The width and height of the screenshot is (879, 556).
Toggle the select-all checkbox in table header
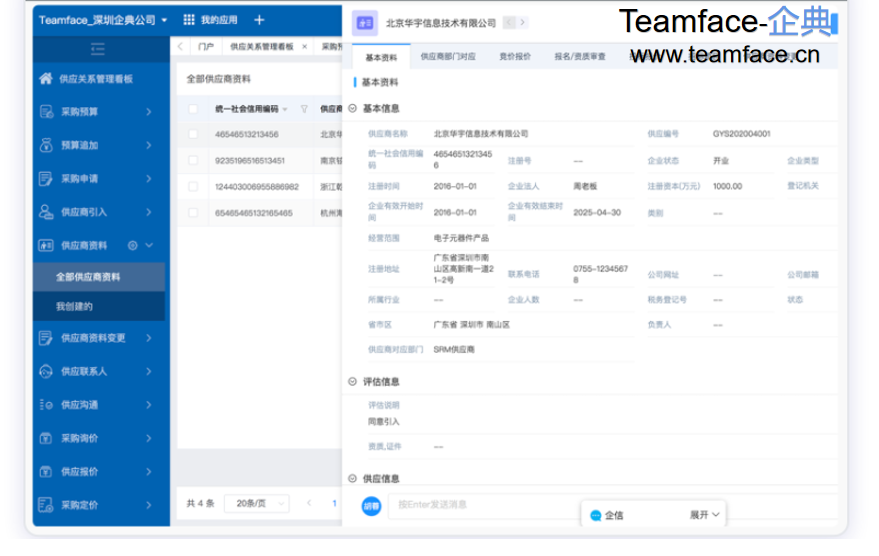pyautogui.click(x=193, y=109)
